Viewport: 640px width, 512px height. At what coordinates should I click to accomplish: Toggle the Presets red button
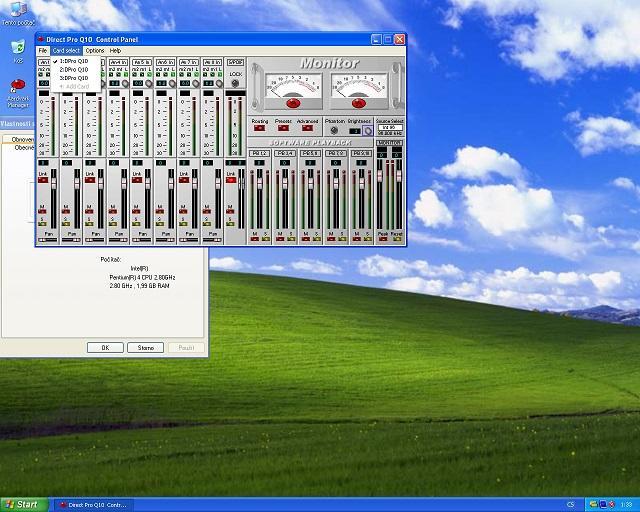tap(283, 128)
